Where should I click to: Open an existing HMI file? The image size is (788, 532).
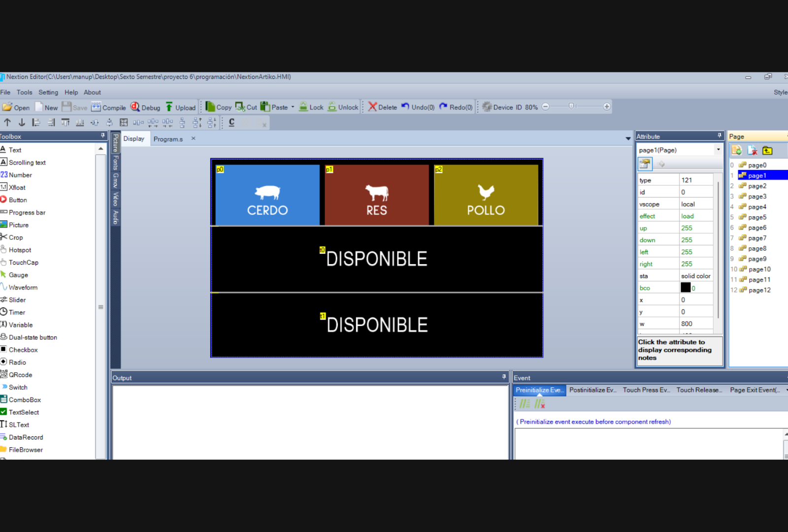pyautogui.click(x=16, y=107)
